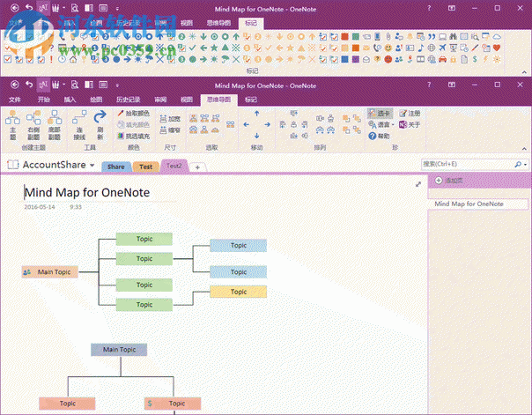Collapse the tags ribbon in the upper window
The width and height of the screenshot is (532, 415).
tap(524, 72)
